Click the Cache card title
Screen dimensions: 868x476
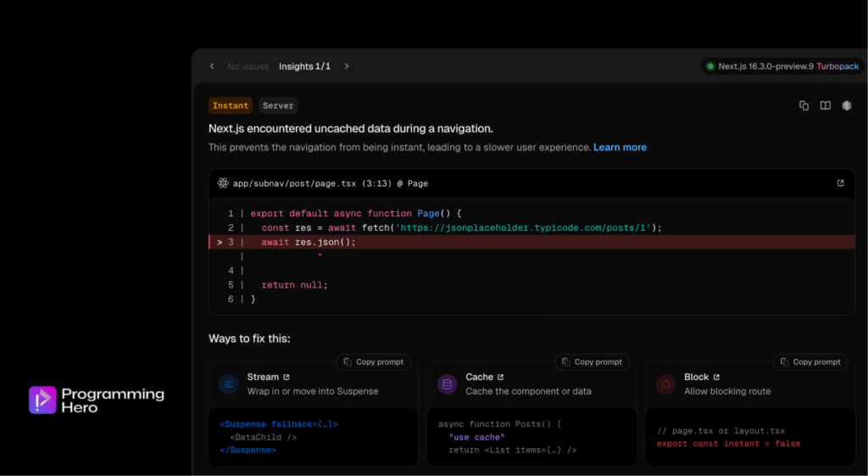click(x=480, y=377)
